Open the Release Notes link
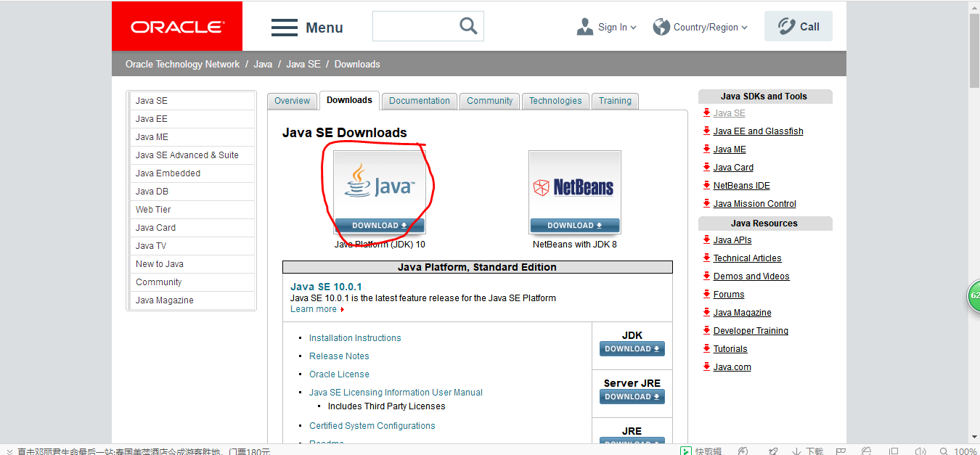 pyautogui.click(x=339, y=356)
